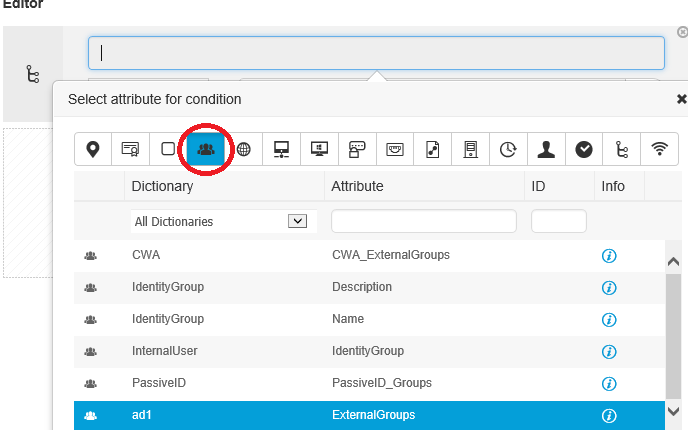Click the branch icon left of editor field
The image size is (688, 430).
tap(33, 74)
